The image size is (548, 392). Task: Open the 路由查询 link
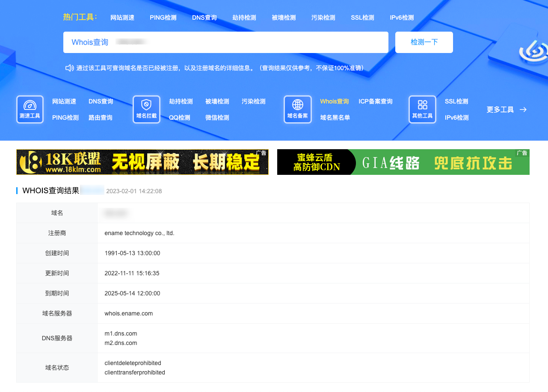tap(101, 118)
